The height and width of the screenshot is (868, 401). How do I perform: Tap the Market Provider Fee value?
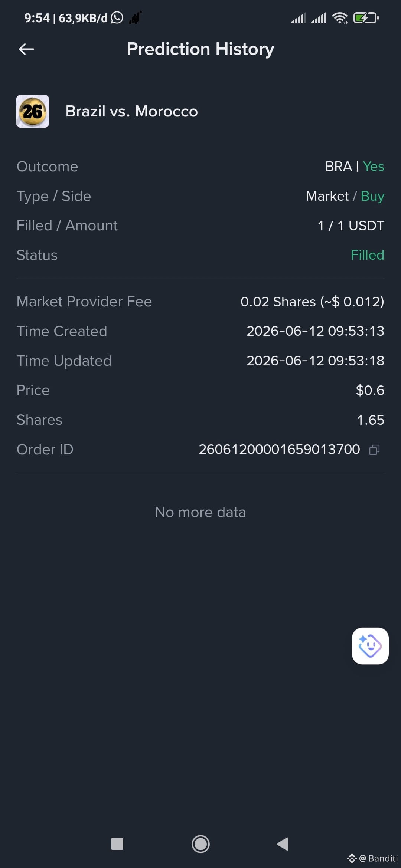(x=312, y=302)
